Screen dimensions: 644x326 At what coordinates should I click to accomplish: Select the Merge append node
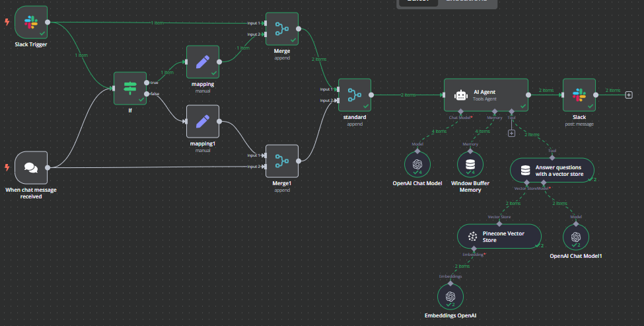click(x=281, y=28)
